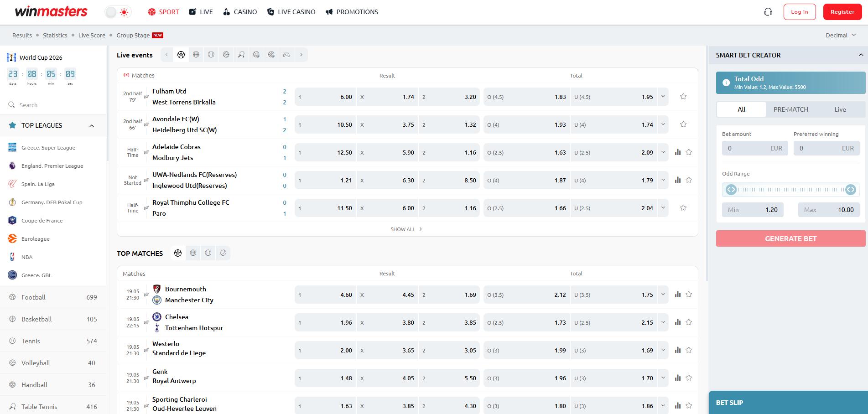Click the left handle of Odd Range slider
The height and width of the screenshot is (414, 868).
pos(731,190)
